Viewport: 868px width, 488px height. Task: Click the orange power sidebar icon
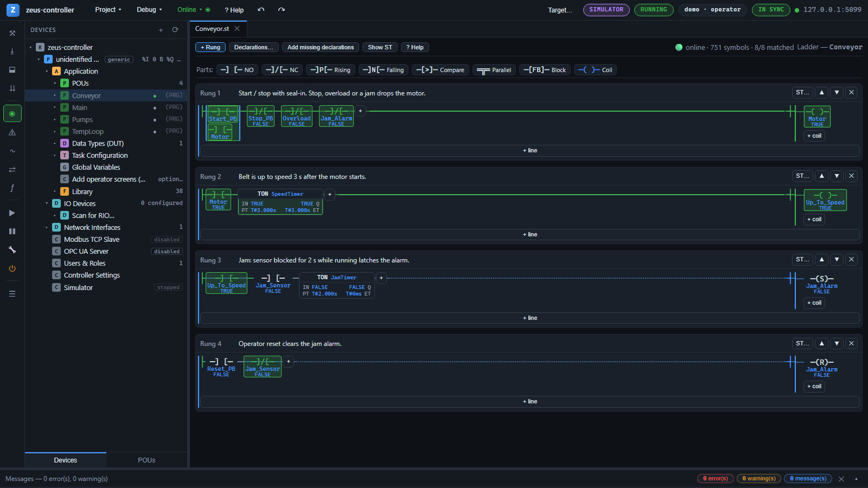12,268
